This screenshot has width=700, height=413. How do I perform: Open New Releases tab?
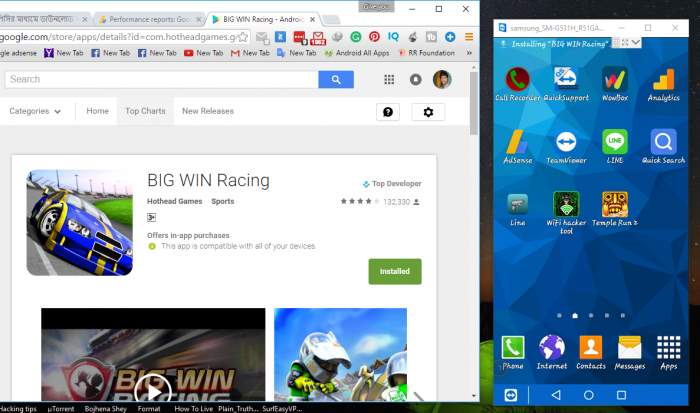(208, 111)
